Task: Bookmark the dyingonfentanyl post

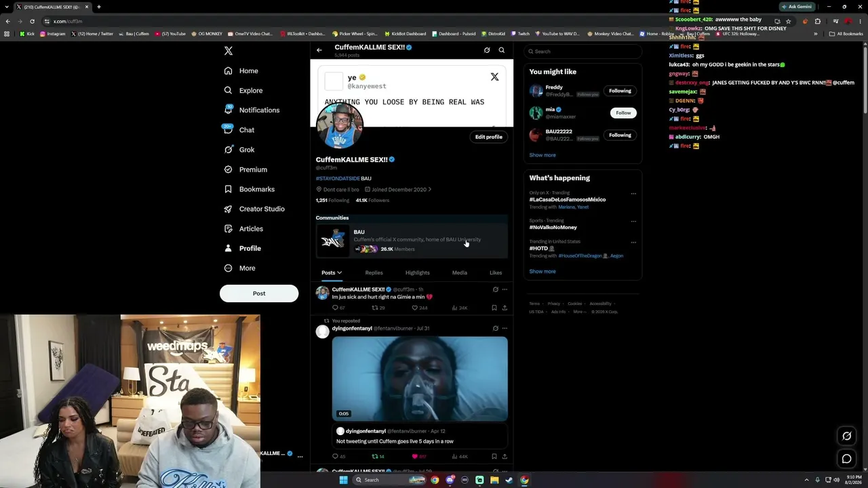Action: point(494,456)
